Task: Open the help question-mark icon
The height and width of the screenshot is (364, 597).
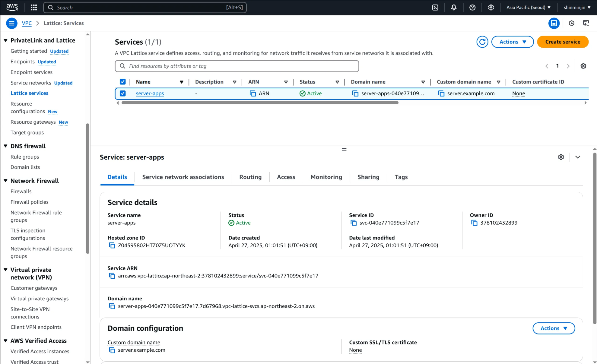Action: point(472,8)
